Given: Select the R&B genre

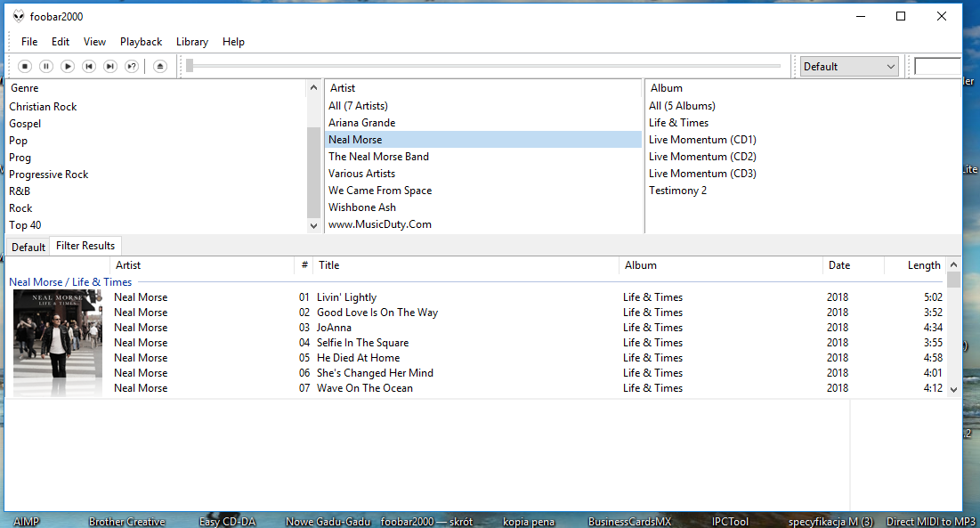Looking at the screenshot, I should tap(157, 191).
